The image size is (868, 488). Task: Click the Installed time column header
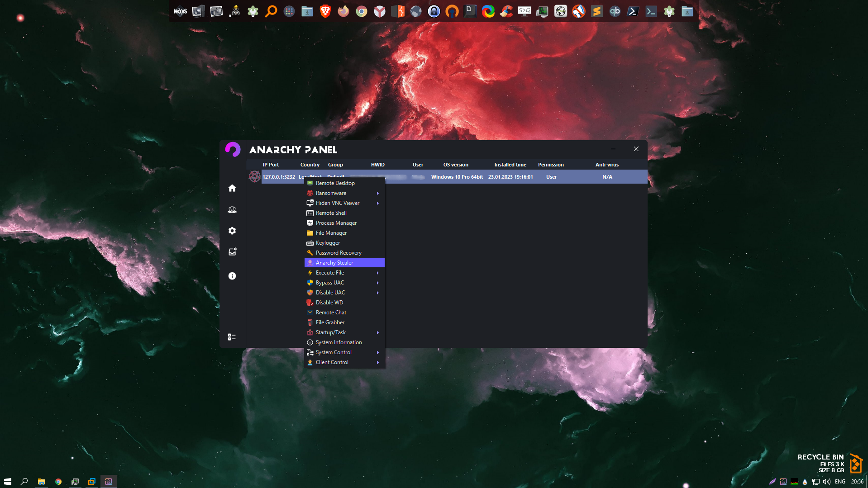[510, 165]
